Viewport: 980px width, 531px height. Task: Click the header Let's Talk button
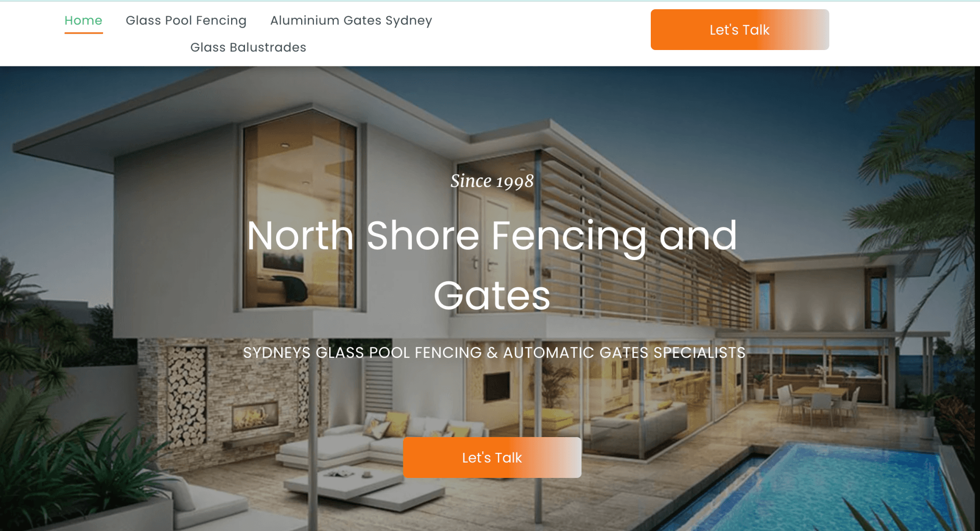pyautogui.click(x=740, y=30)
